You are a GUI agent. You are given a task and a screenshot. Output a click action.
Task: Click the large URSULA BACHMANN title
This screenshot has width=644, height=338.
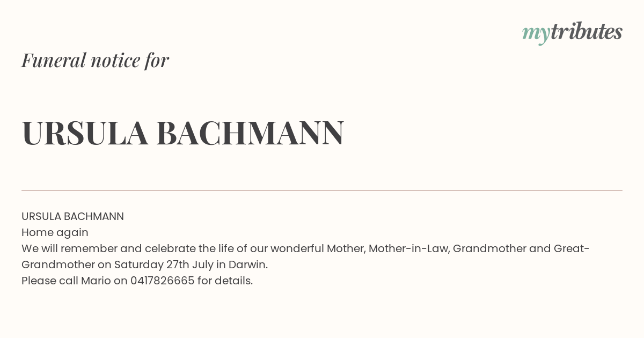[183, 133]
